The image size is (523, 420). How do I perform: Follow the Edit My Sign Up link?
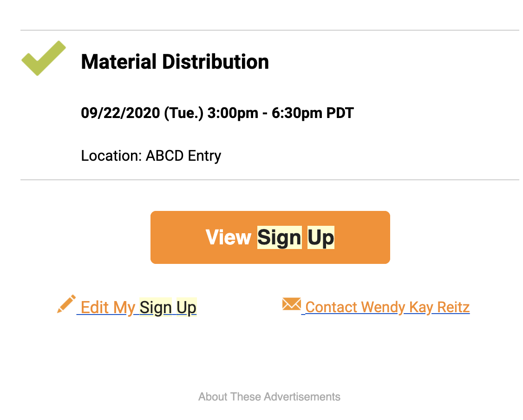coord(137,307)
